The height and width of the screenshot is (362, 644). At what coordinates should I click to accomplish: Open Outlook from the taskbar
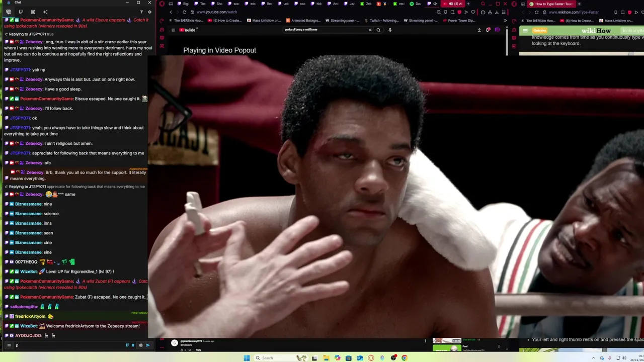click(360, 358)
